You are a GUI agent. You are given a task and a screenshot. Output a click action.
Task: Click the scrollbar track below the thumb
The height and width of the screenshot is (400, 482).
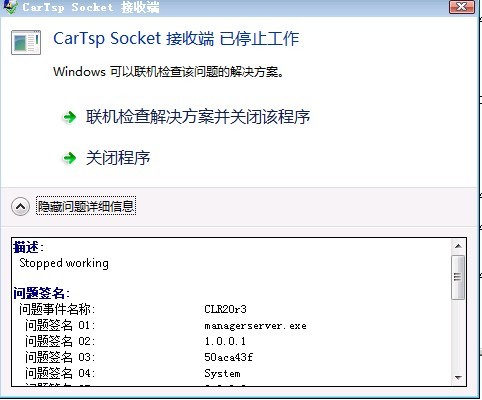click(x=458, y=335)
